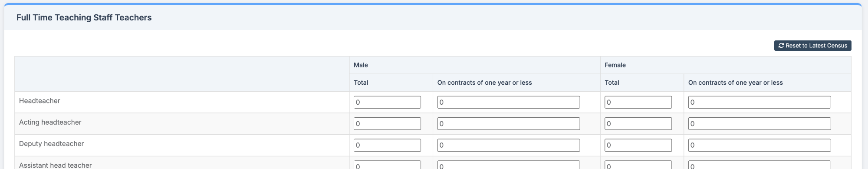Click Full Time Teaching Staff Teachers heading
This screenshot has width=868, height=169.
[x=84, y=17]
